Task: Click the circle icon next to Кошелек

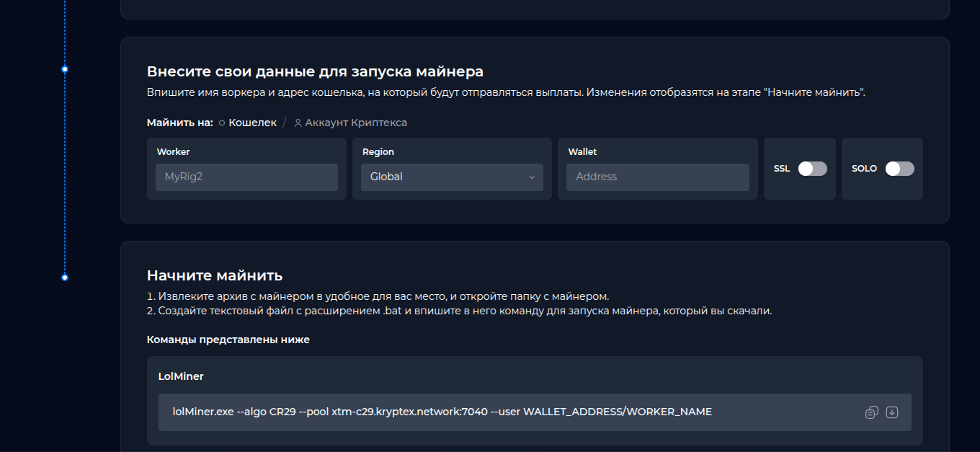Action: point(221,123)
